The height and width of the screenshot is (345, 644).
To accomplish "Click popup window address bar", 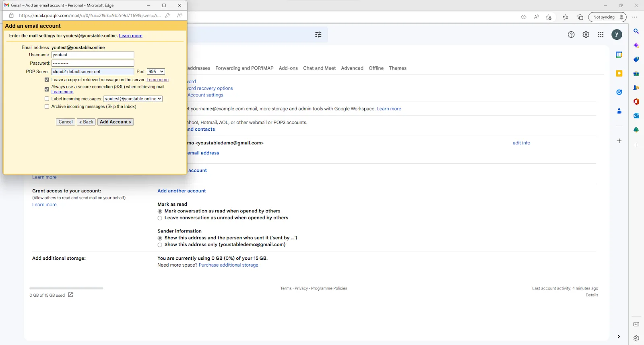I will click(x=90, y=15).
